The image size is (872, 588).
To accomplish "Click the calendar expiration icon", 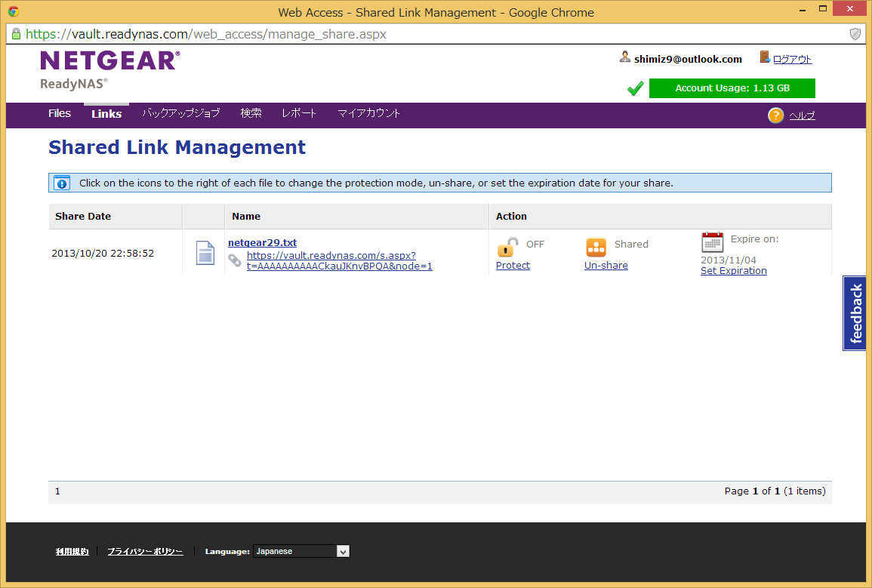I will 712,242.
